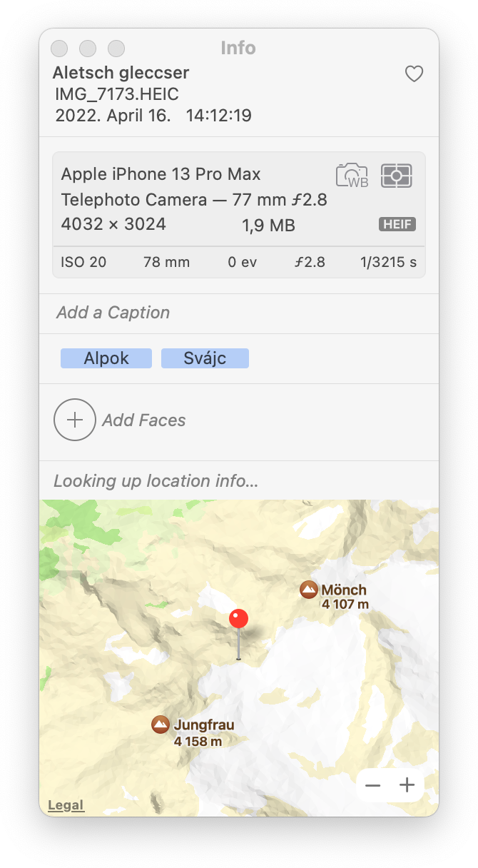Zoom out the map with minus button

point(372,785)
